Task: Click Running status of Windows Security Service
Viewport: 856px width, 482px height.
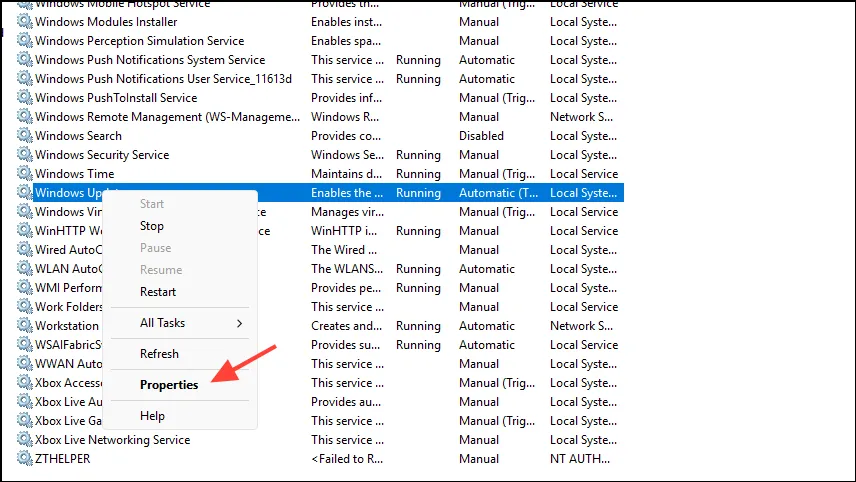Action: click(x=418, y=155)
